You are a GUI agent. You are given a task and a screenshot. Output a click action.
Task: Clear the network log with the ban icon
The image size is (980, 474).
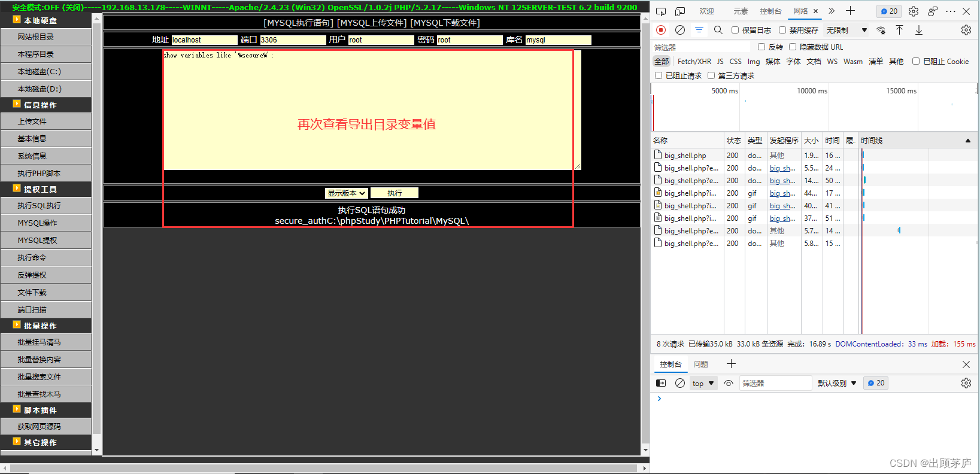pyautogui.click(x=680, y=30)
